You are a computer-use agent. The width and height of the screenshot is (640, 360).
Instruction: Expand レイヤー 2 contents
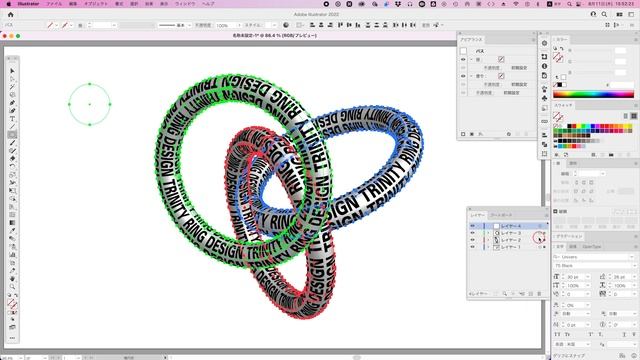coord(488,240)
